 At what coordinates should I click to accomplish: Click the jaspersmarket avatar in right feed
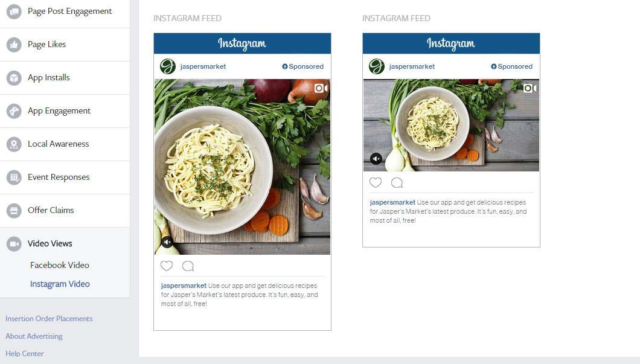click(376, 66)
